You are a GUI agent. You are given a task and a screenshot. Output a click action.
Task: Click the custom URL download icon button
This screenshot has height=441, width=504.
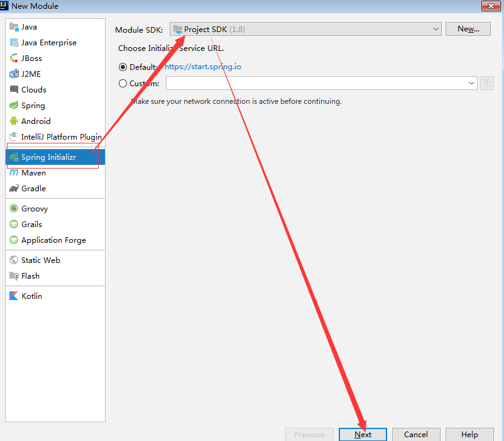[487, 83]
